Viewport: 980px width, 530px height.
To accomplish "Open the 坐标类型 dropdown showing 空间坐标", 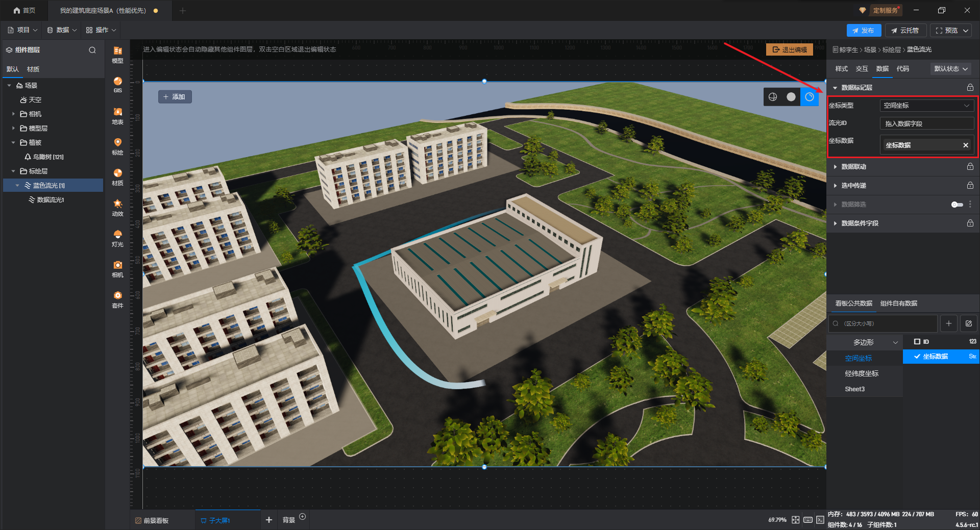I will (927, 106).
